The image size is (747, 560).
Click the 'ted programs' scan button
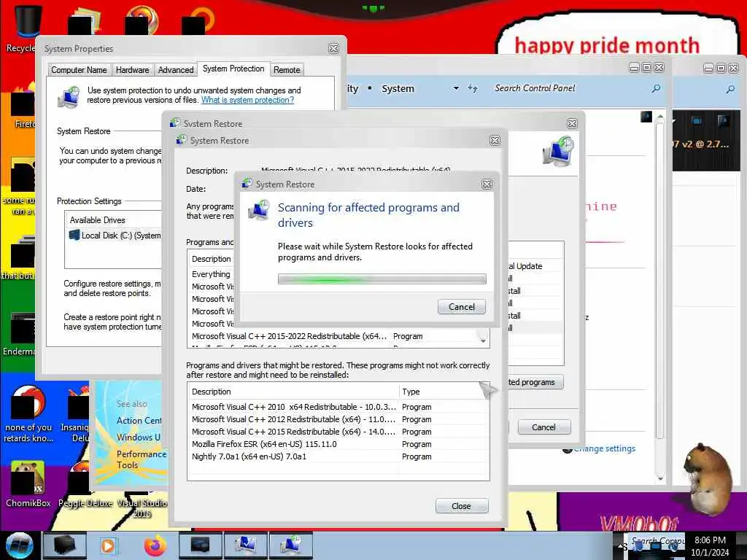(x=535, y=382)
